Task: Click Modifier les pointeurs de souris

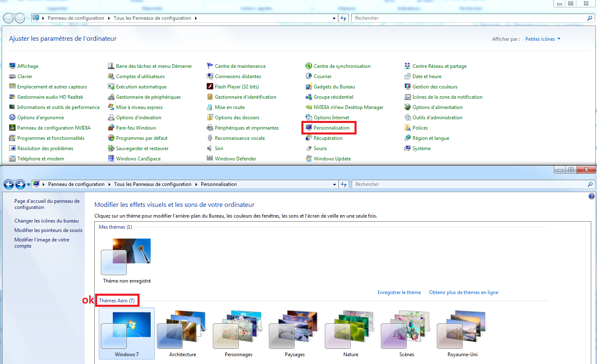Action: (x=49, y=230)
